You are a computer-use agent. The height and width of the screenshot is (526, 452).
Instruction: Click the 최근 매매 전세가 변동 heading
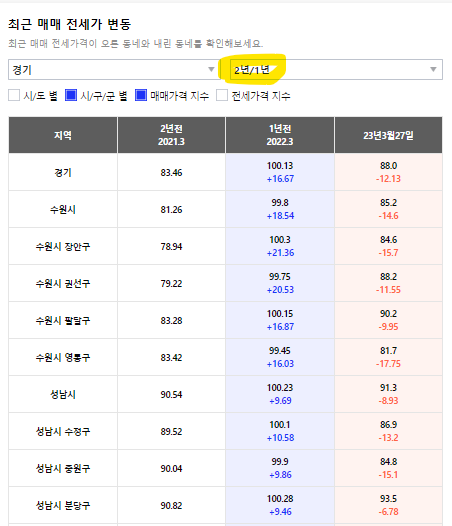[69, 24]
